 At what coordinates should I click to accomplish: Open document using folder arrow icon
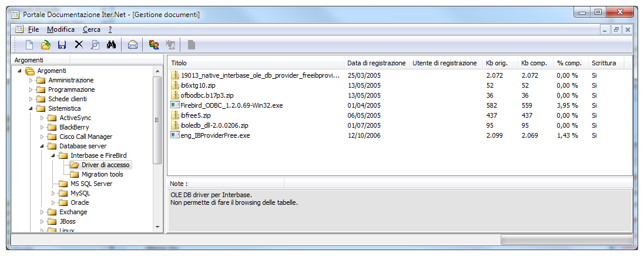[x=46, y=45]
